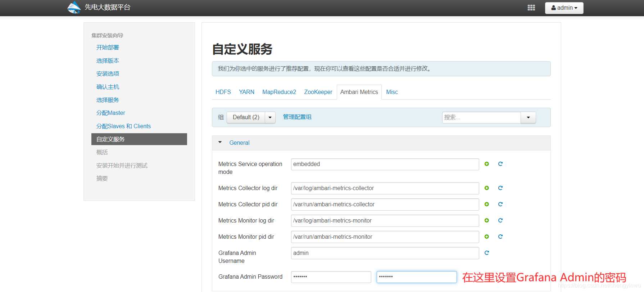
Task: Open the admin user dropdown
Action: click(x=564, y=8)
